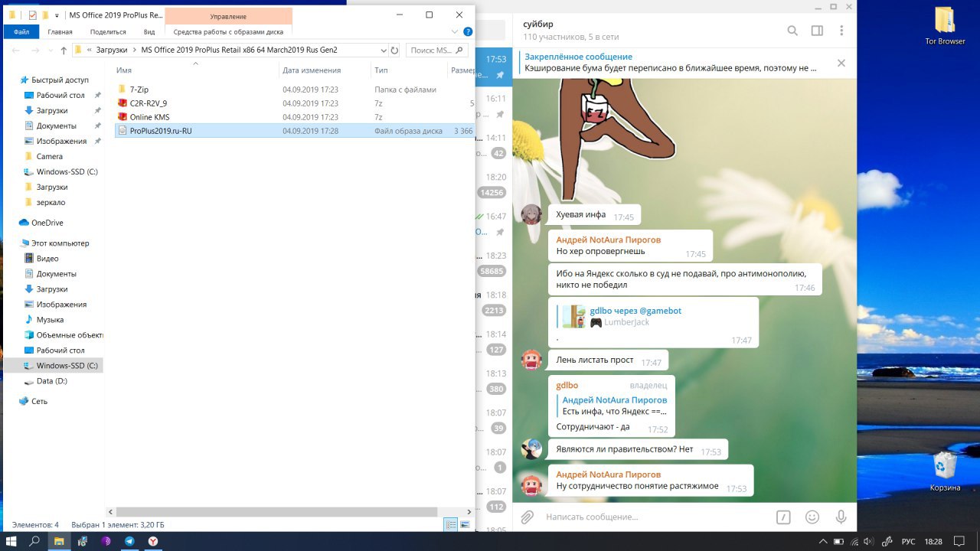Select the C2R-R2V_9 archive file
Image resolution: width=980 pixels, height=551 pixels.
coord(148,103)
